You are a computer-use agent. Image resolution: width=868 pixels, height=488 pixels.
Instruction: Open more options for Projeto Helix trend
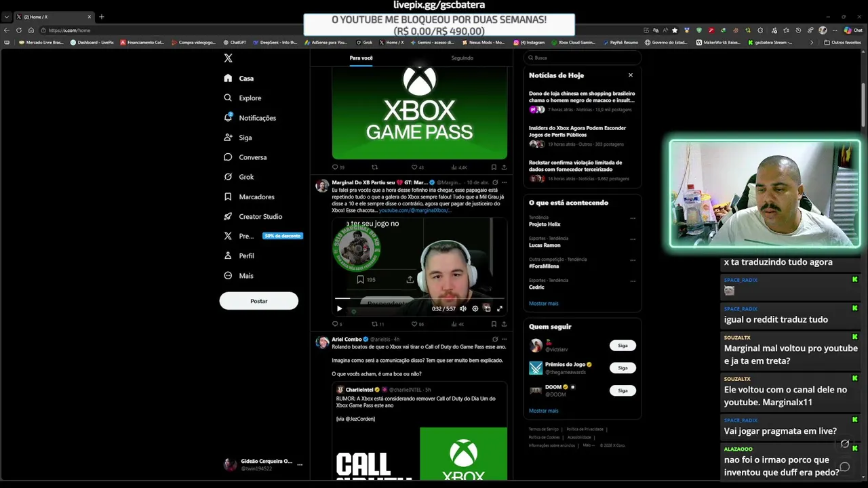(x=633, y=218)
